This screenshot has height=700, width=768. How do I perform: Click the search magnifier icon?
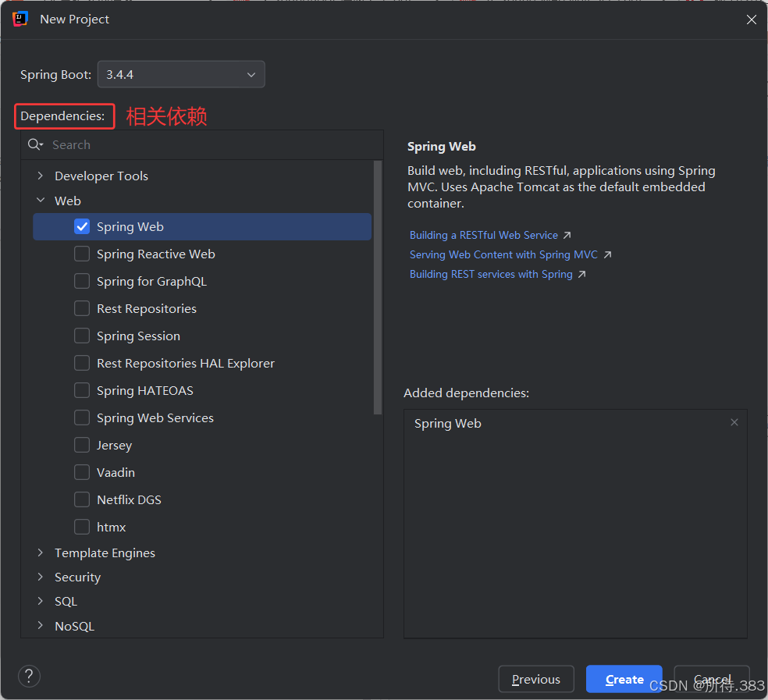tap(34, 144)
